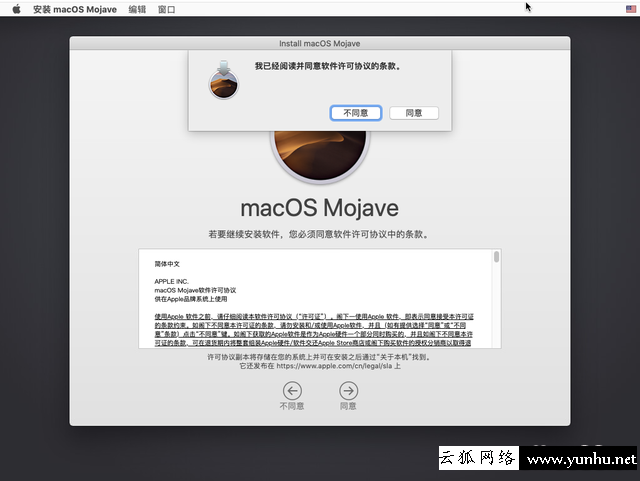Open the 窗口 menu
Image resolution: width=640 pixels, height=481 pixels.
(x=167, y=9)
